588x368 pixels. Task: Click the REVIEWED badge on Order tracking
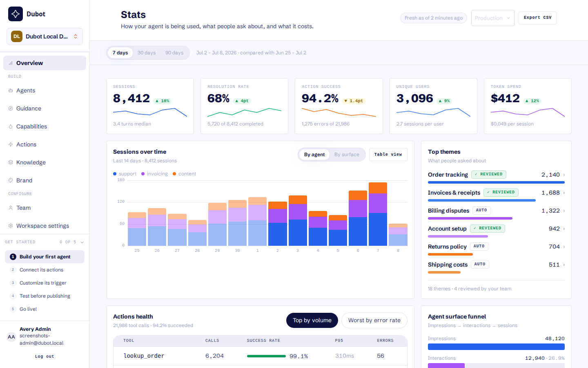click(x=489, y=174)
